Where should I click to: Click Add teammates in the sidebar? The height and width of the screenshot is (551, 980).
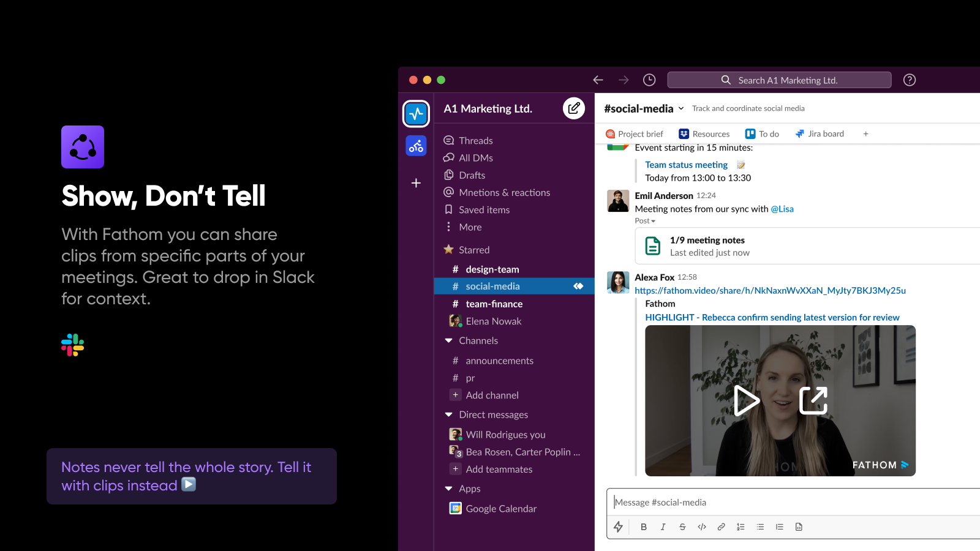pyautogui.click(x=499, y=469)
